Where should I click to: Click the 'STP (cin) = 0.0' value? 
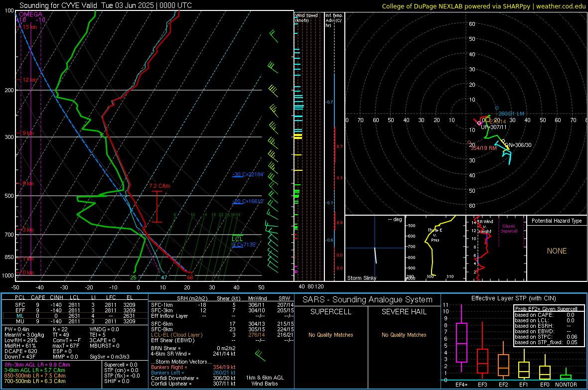click(x=121, y=370)
